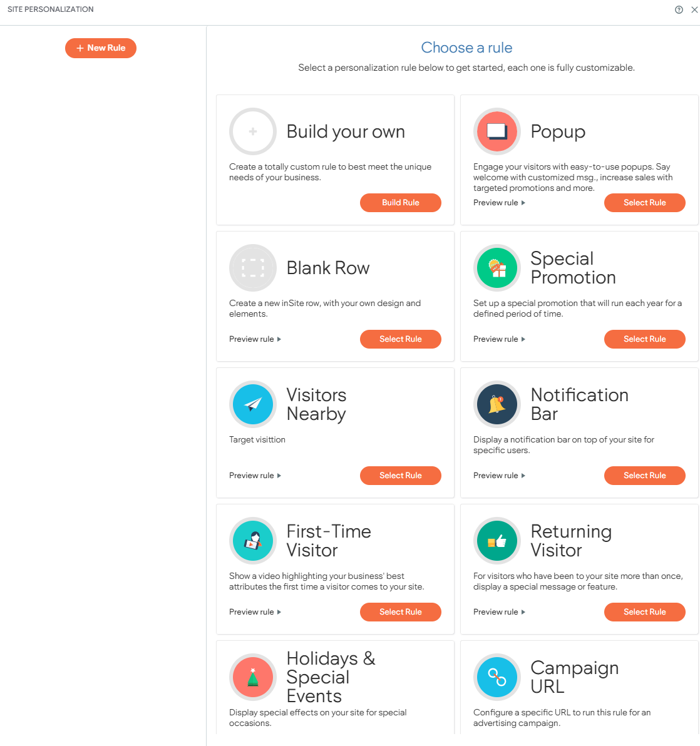Click the Campaign URL link icon
Viewport: 700px width, 746px height.
point(497,677)
